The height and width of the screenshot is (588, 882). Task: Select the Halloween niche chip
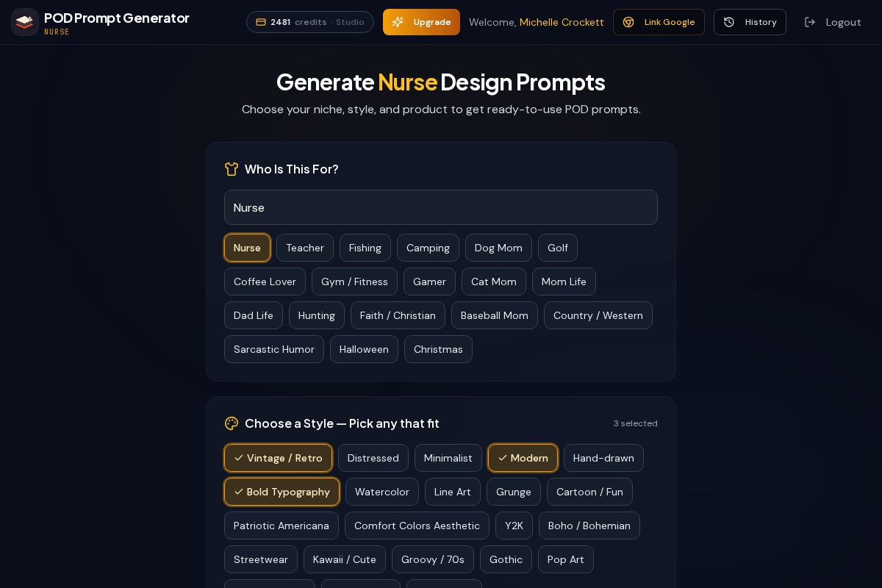[x=364, y=349]
